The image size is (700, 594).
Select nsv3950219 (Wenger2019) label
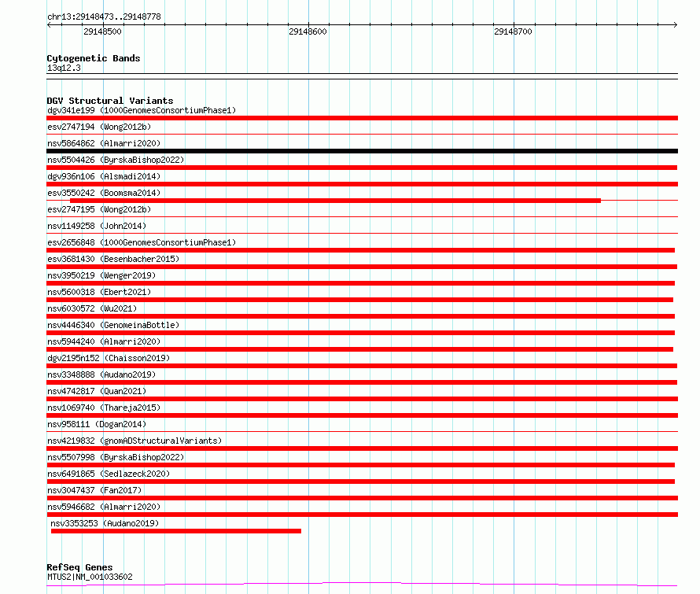pos(101,275)
